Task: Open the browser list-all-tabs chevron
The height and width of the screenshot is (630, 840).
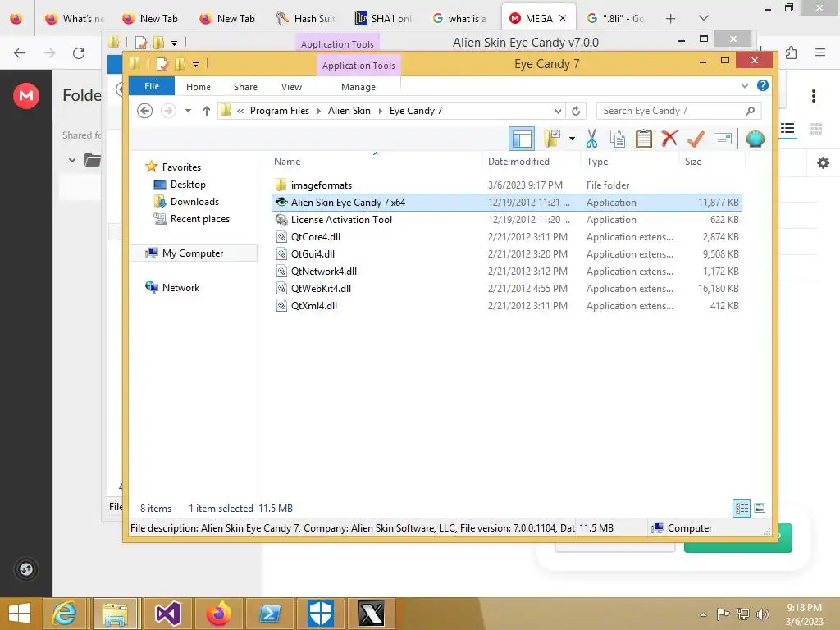Action: point(704,18)
